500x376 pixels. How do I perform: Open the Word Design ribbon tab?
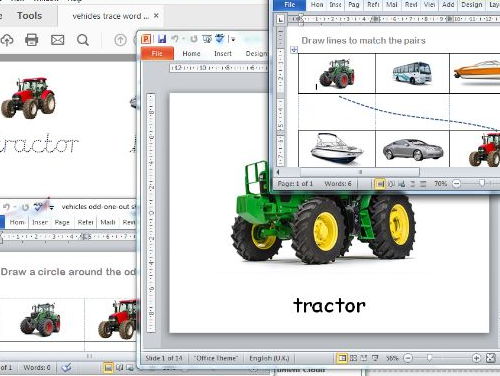point(472,5)
